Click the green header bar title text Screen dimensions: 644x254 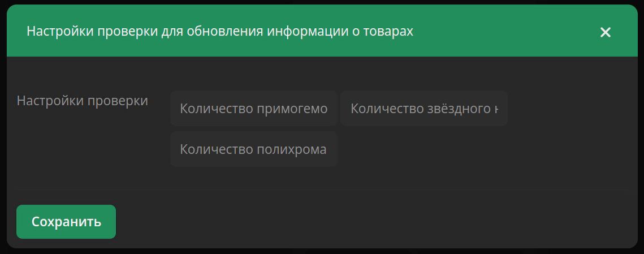pos(220,31)
